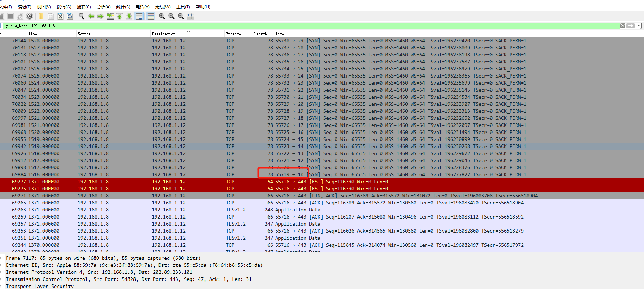Sort packets by the Source column header
The height and width of the screenshot is (289, 644).
coord(114,34)
